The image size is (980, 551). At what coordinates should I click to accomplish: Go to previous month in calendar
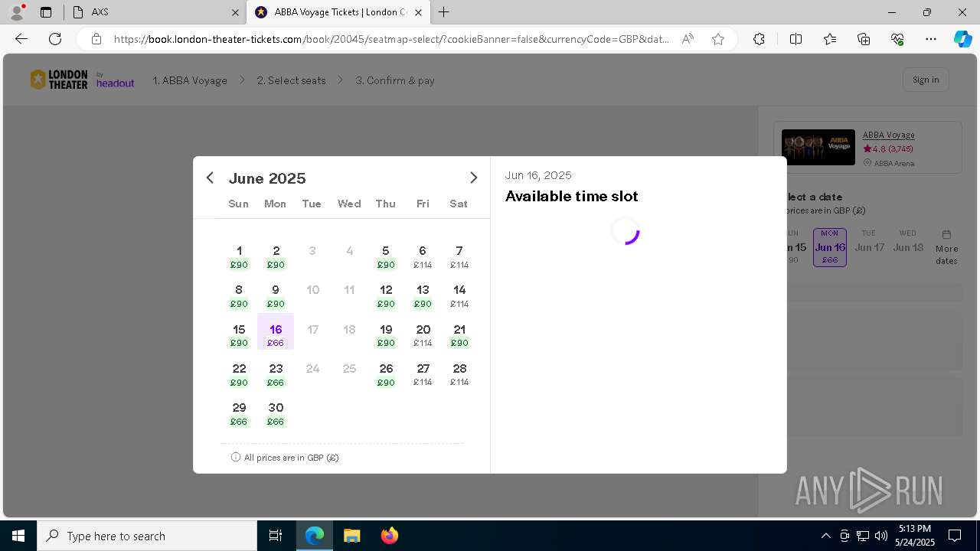(210, 178)
